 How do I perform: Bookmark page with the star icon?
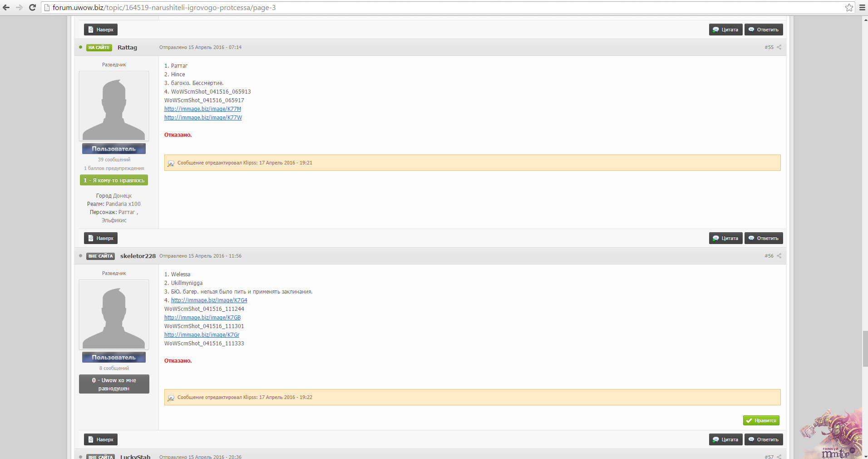pyautogui.click(x=849, y=7)
